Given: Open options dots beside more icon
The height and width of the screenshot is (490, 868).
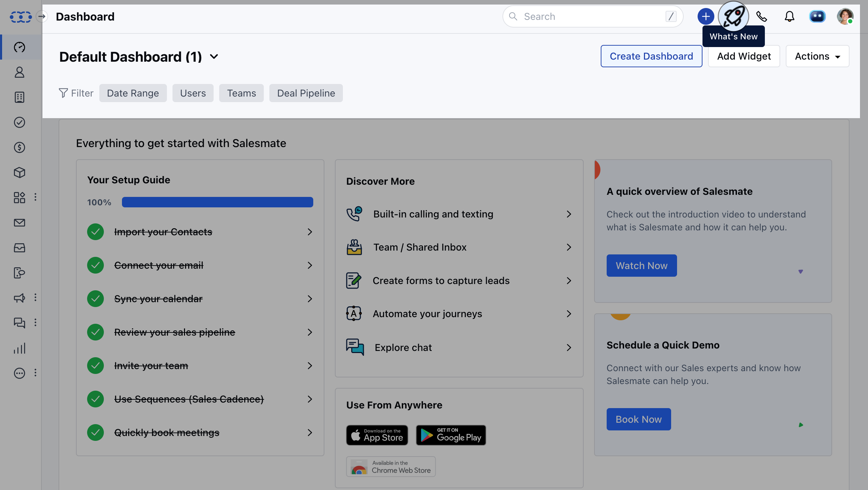Looking at the screenshot, I should (36, 373).
